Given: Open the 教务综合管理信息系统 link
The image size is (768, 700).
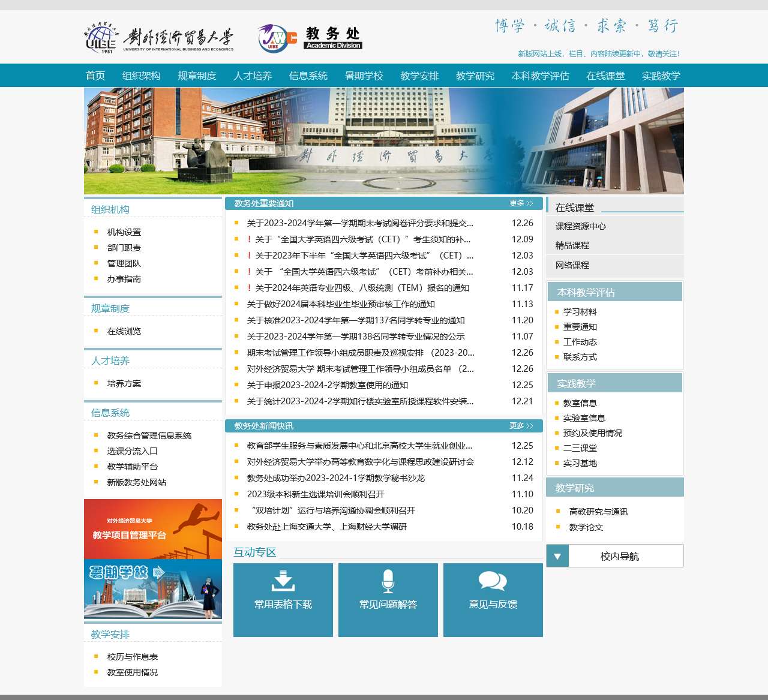Looking at the screenshot, I should [149, 435].
